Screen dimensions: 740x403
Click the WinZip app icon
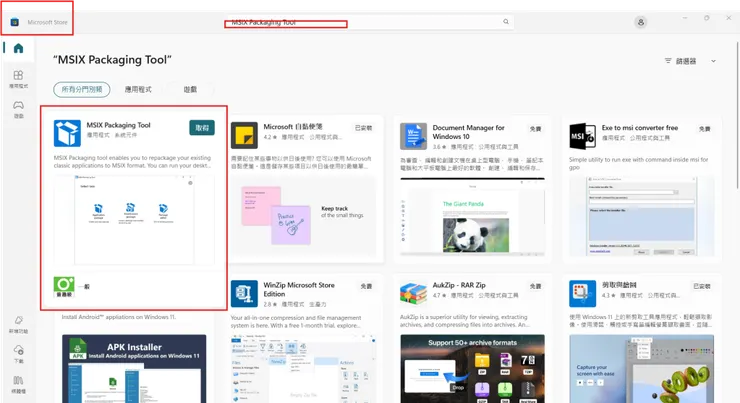coord(244,294)
